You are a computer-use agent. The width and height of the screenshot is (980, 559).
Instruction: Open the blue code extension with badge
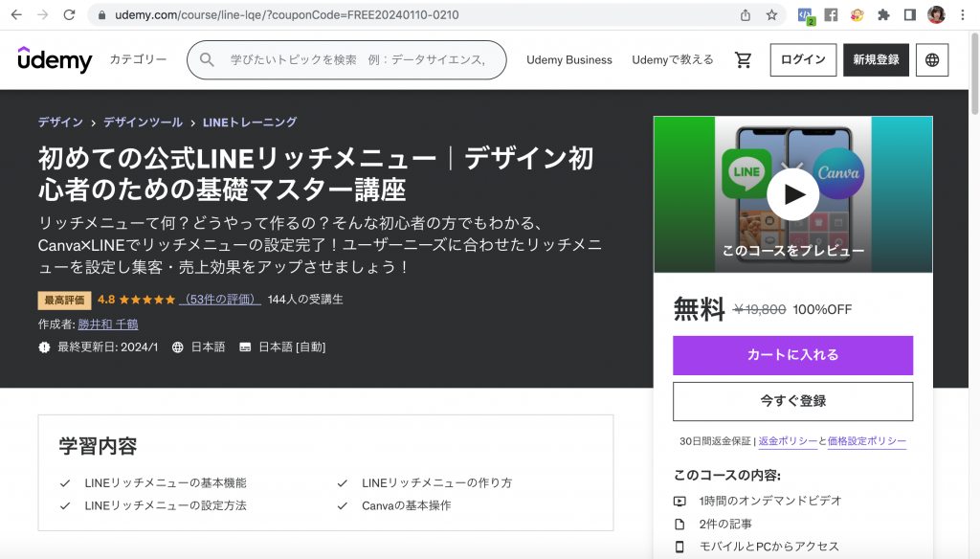tap(806, 15)
